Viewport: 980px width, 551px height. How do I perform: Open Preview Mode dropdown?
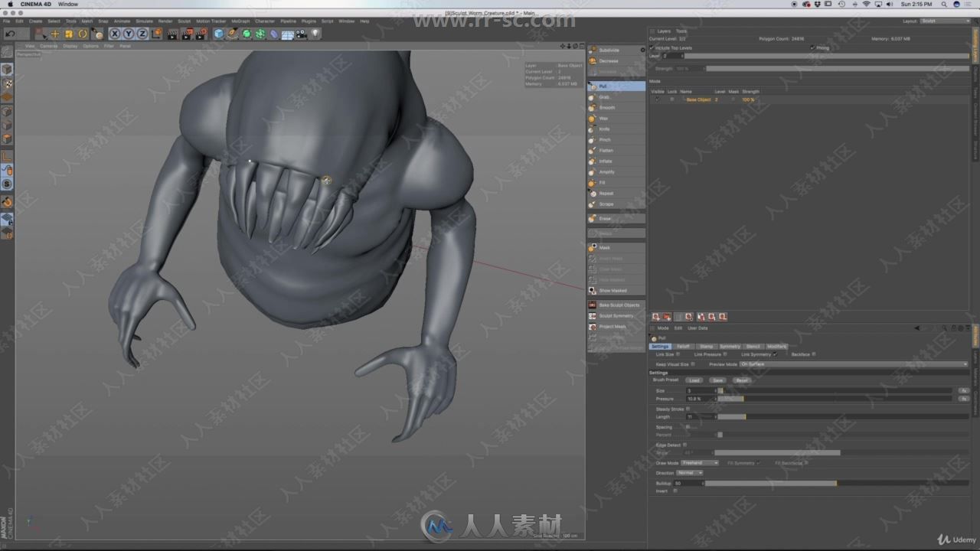pyautogui.click(x=853, y=364)
